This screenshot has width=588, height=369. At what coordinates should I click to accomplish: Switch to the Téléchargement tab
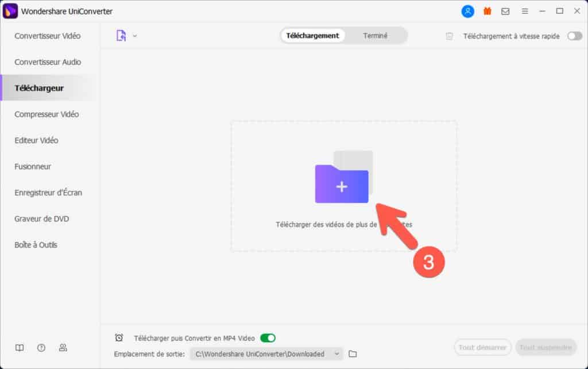click(312, 36)
